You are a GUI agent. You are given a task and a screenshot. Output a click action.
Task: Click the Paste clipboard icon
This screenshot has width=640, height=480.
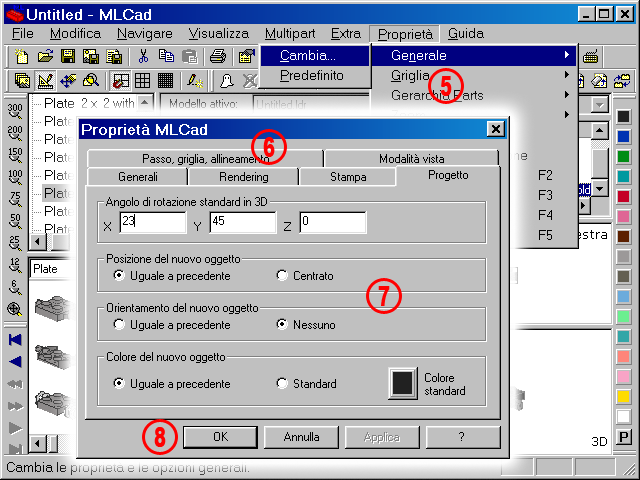(x=189, y=56)
